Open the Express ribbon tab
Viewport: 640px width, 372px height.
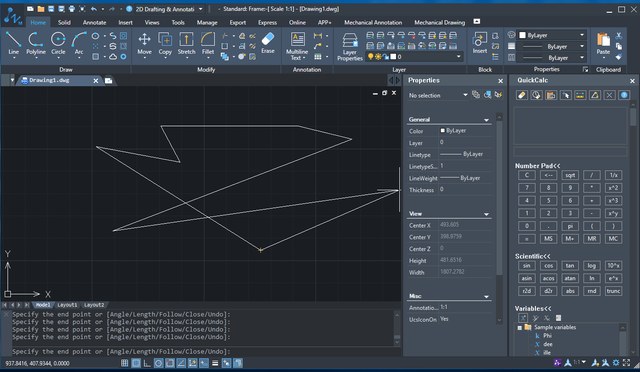pos(267,22)
